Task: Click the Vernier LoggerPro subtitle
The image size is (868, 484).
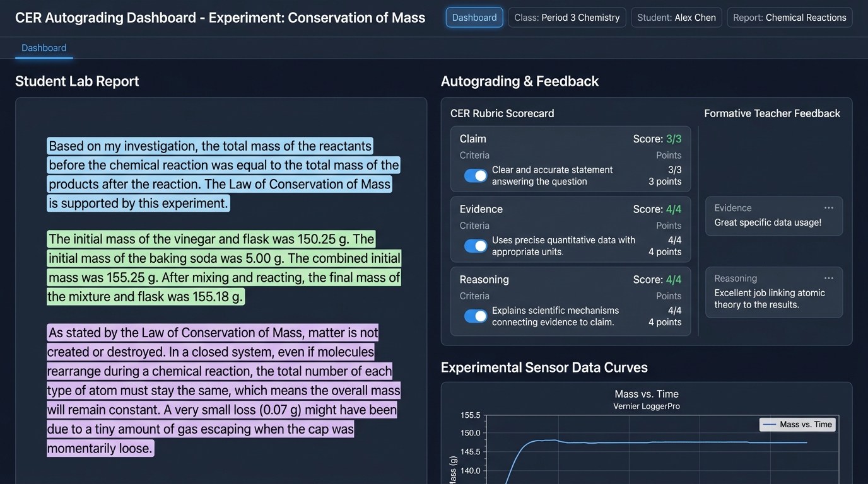Action: (x=647, y=406)
